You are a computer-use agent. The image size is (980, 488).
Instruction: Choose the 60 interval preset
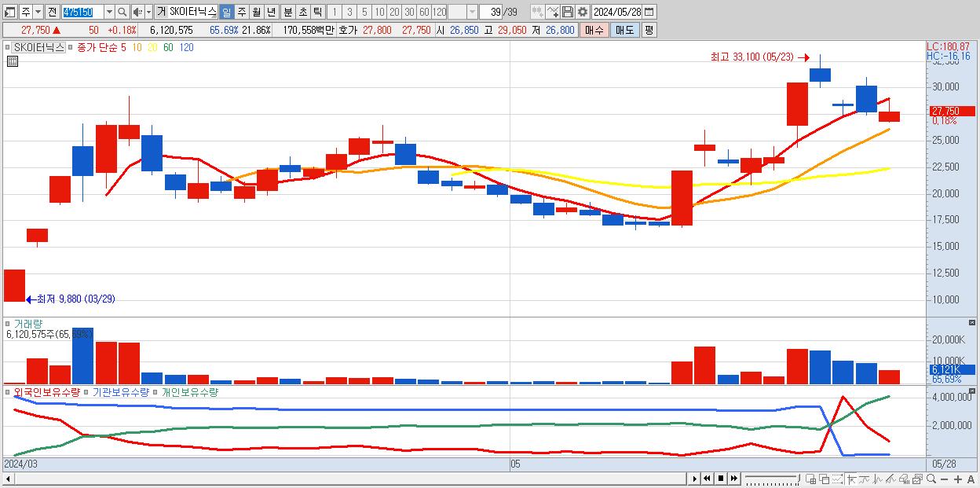(424, 12)
